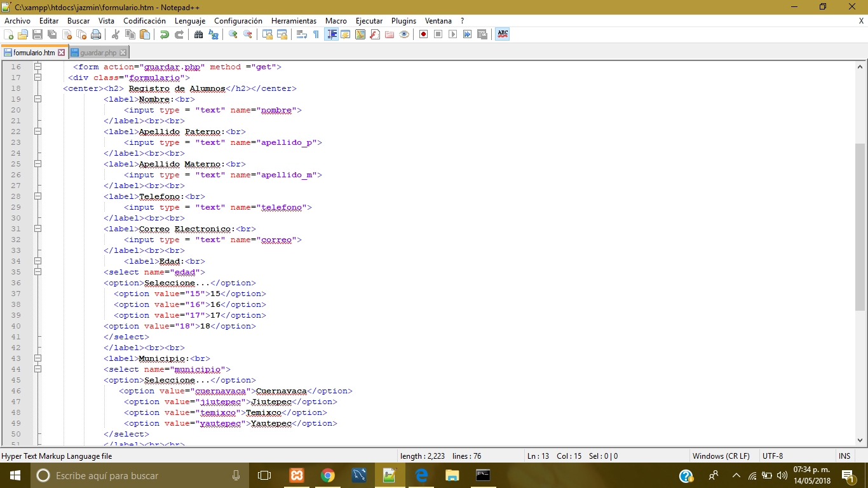This screenshot has height=488, width=868.
Task: Switch to the guardar.php tab
Action: coord(98,51)
